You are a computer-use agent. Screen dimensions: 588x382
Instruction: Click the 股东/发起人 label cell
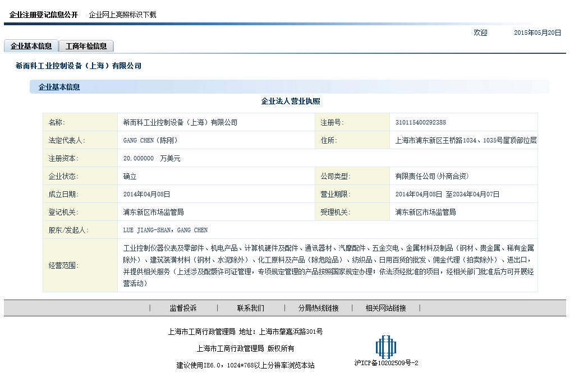[80, 230]
